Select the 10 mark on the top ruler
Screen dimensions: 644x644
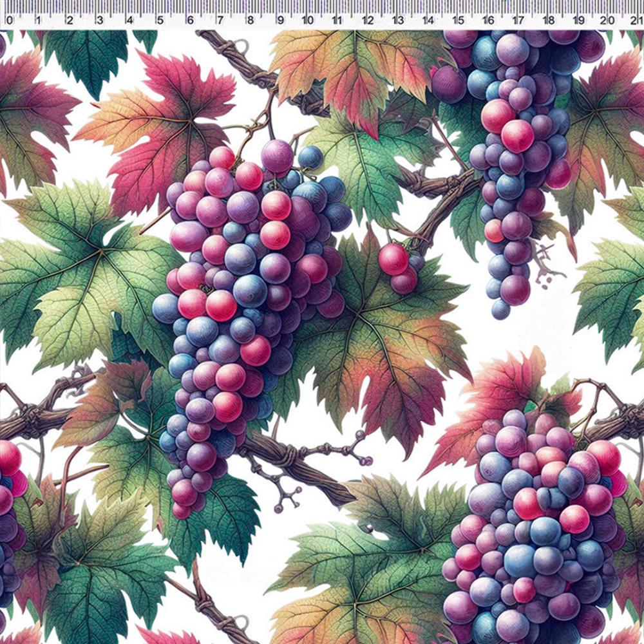307,21
